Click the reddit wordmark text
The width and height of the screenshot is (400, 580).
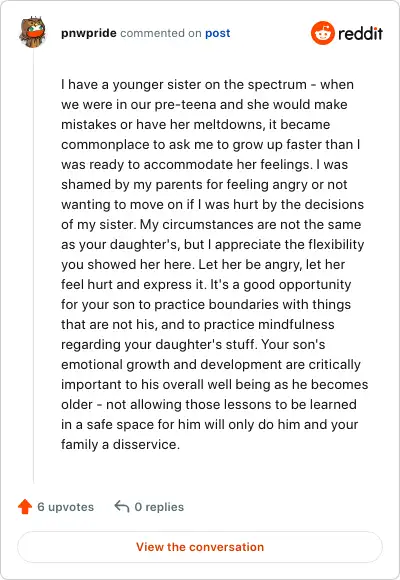tap(360, 33)
